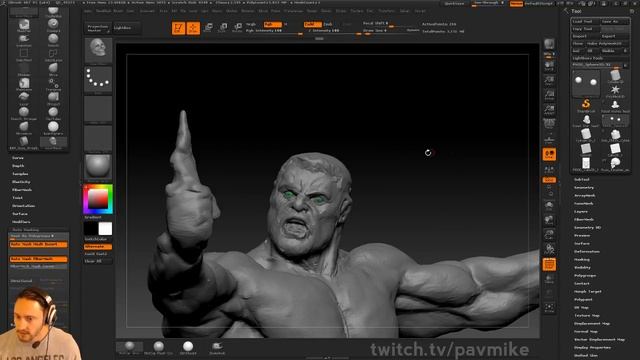Click the Load Tool button

(x=585, y=21)
